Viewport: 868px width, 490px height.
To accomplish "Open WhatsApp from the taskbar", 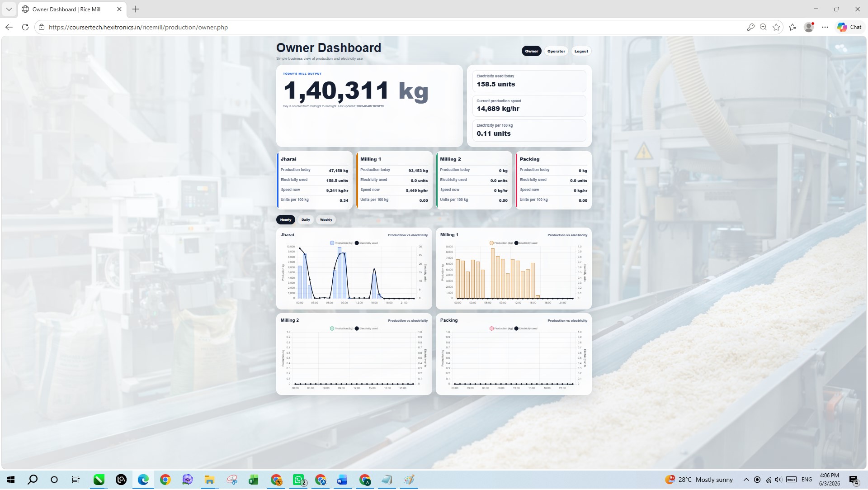I will (x=298, y=480).
